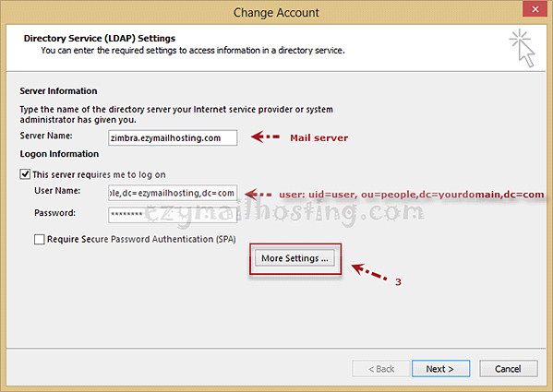Click the 'Type the name of the directory server' instruction

176,114
